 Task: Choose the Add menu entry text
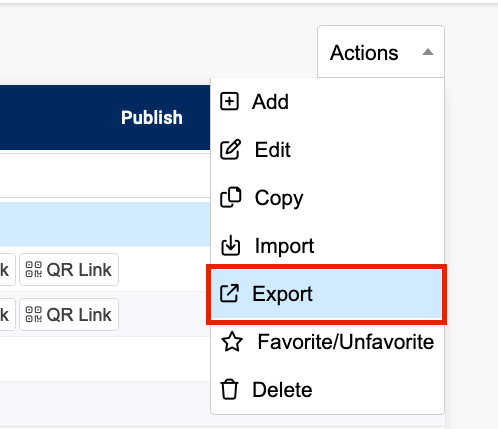pyautogui.click(x=270, y=102)
